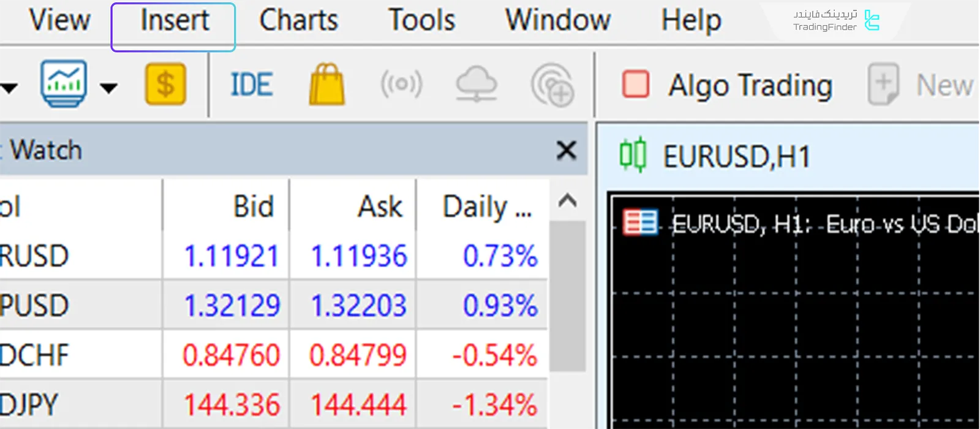The width and height of the screenshot is (980, 429).
Task: Open the Market shopping bag icon
Action: (x=327, y=85)
